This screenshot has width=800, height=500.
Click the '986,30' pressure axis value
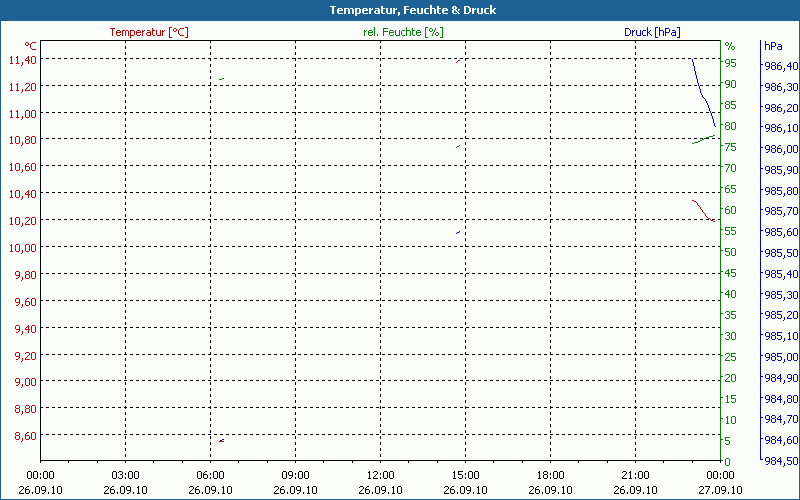(x=781, y=87)
